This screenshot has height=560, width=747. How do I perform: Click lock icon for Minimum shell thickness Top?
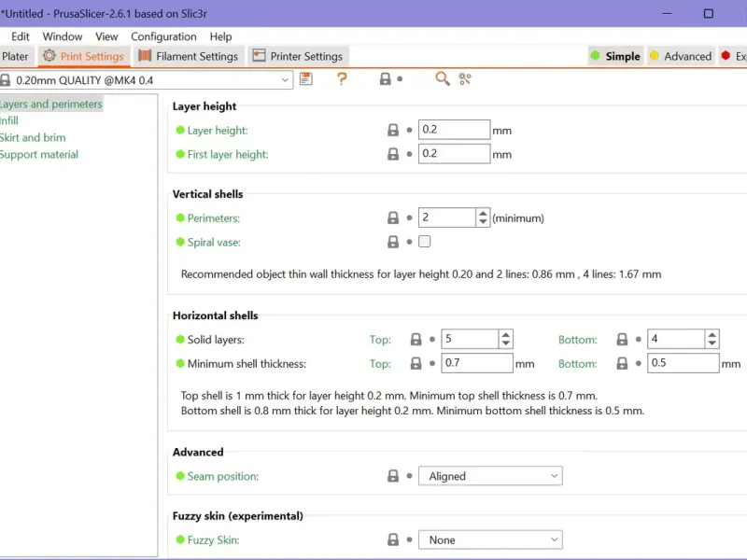(x=416, y=364)
